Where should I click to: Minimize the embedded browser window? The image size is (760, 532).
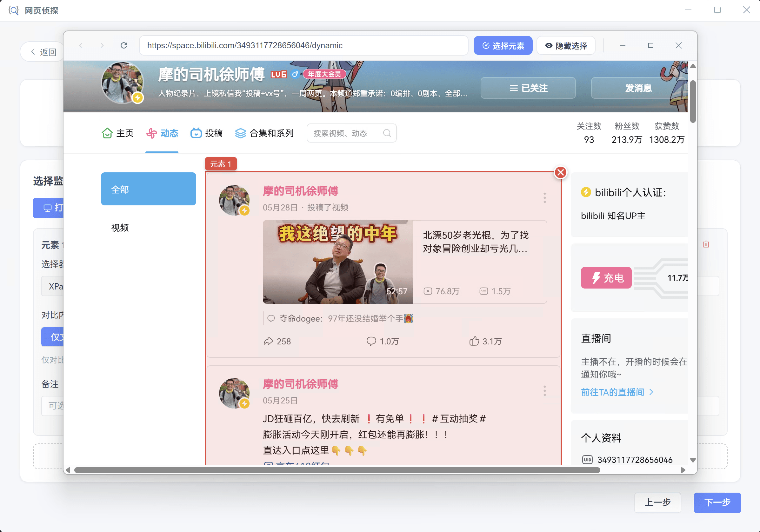click(x=622, y=45)
